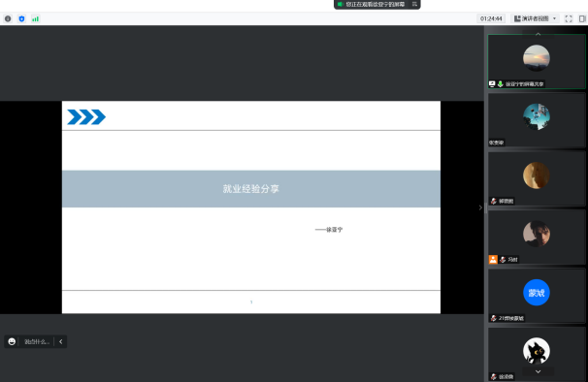Collapse the chat bar with the left arrow
Image resolution: width=588 pixels, height=382 pixels.
(61, 341)
